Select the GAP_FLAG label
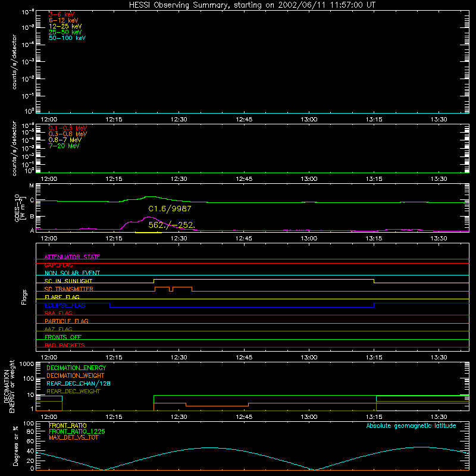476x476 pixels. pos(58,265)
